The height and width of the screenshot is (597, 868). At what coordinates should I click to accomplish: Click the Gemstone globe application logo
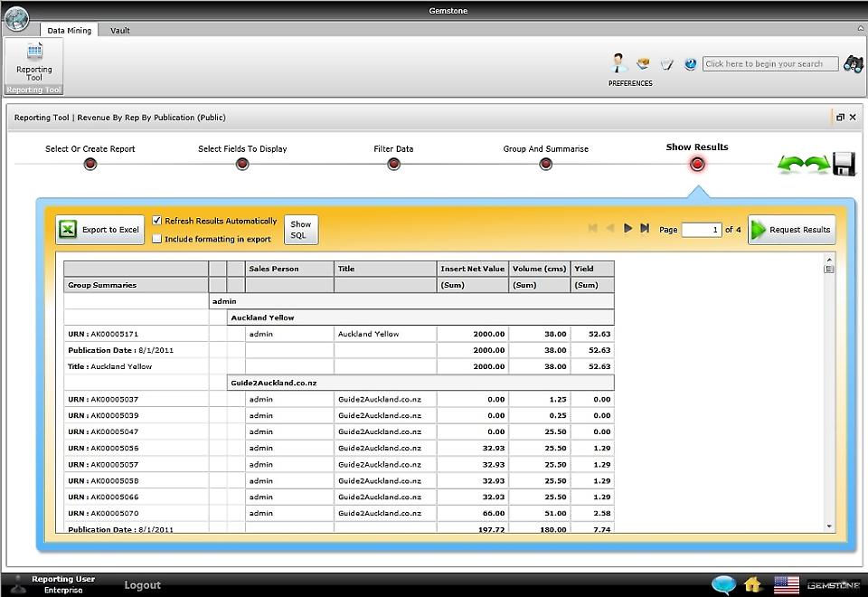point(16,18)
